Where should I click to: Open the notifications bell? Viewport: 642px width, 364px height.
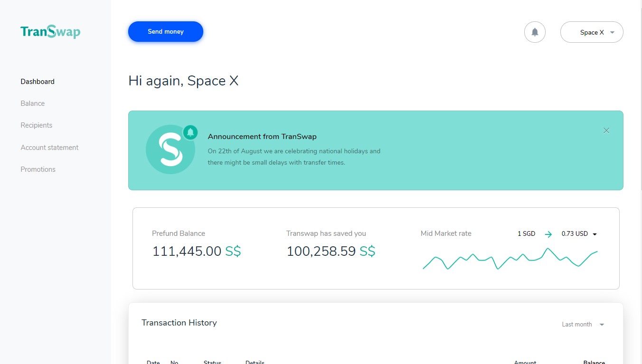[x=535, y=32]
